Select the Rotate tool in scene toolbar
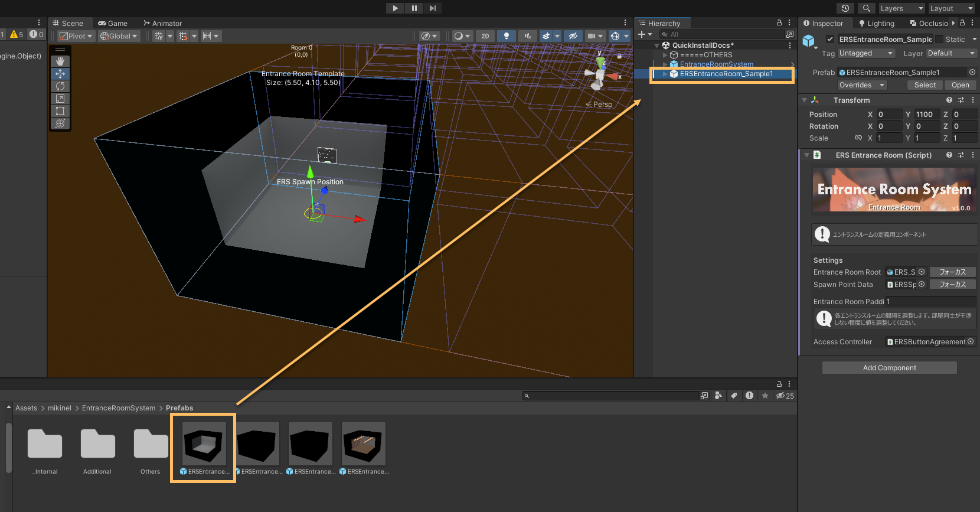The image size is (980, 512). coord(60,86)
